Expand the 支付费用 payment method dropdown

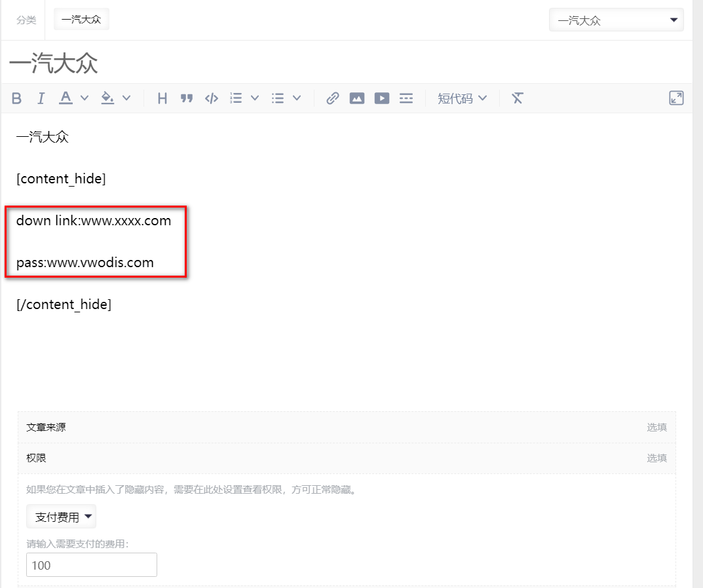pos(61,516)
